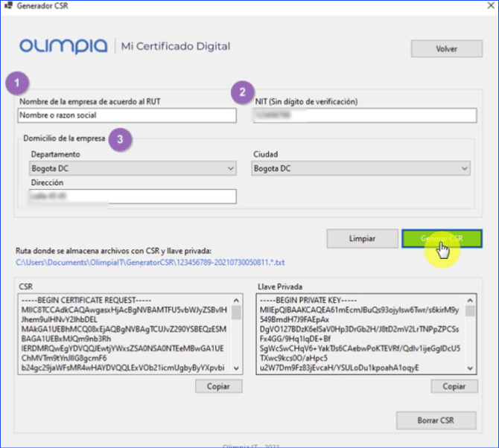
Task: Click the company name input field
Action: pos(125,115)
